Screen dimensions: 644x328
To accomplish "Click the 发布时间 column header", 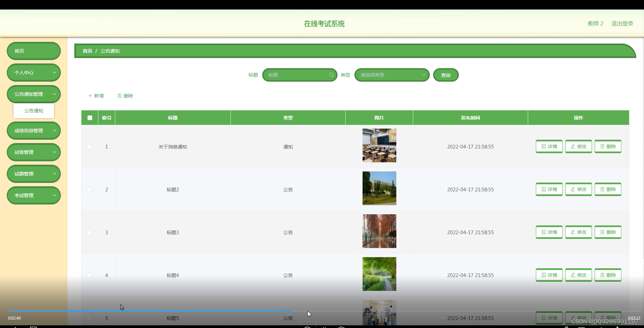I will (x=470, y=118).
